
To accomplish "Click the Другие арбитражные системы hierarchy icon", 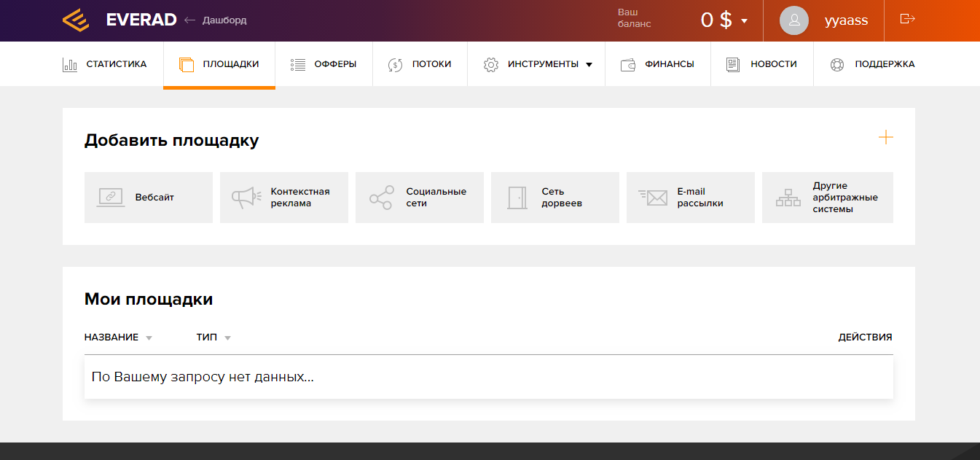I will click(x=788, y=198).
